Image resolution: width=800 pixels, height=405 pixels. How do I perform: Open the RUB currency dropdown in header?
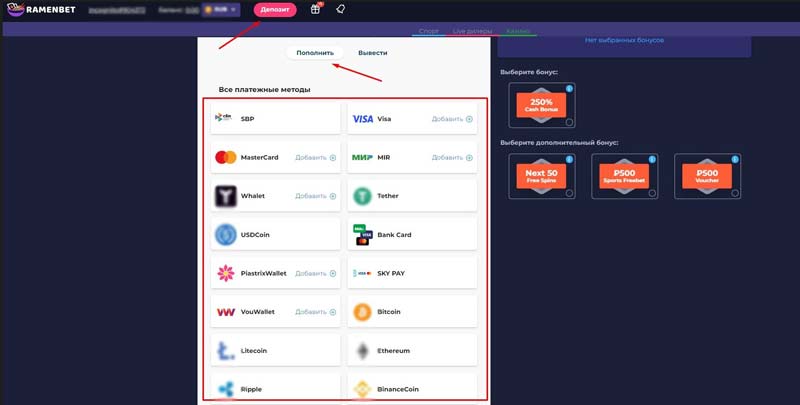click(x=220, y=10)
